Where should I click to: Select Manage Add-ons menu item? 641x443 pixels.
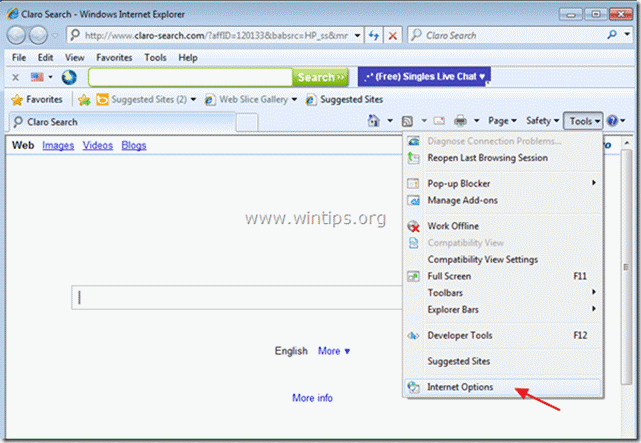503,200
